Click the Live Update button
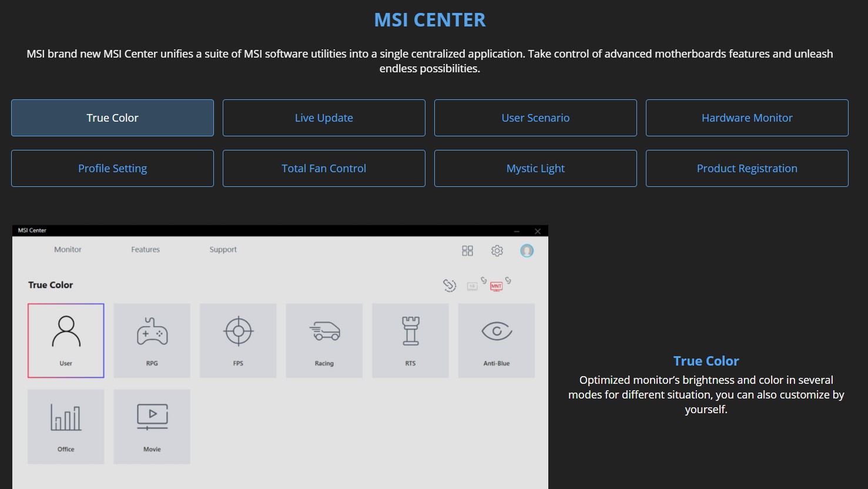The width and height of the screenshot is (868, 489). coord(324,118)
